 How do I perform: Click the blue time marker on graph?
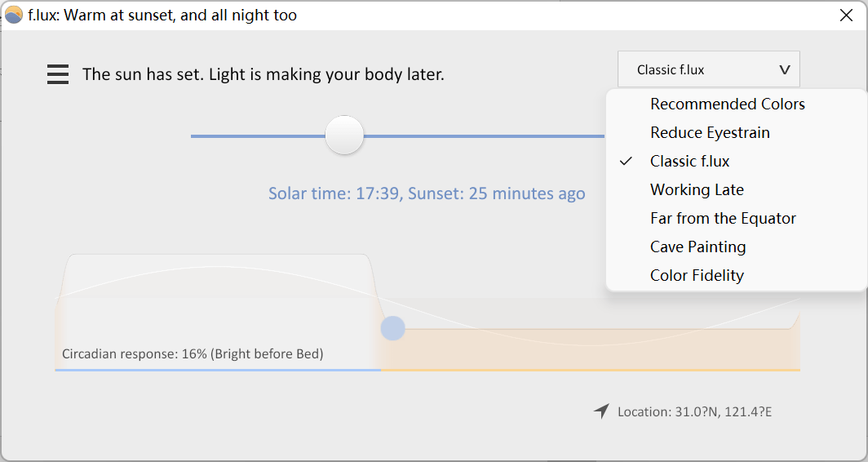pos(393,328)
